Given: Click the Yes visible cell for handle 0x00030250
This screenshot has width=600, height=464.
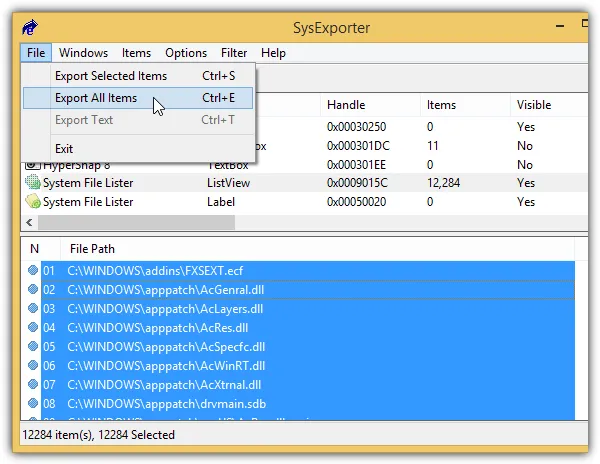Looking at the screenshot, I should pos(526,127).
